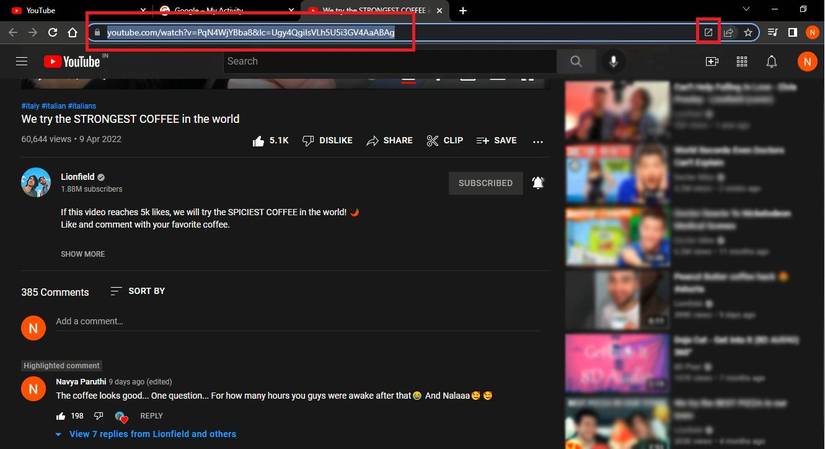The image size is (825, 449).
Task: Open a new tab with the plus button
Action: click(462, 11)
